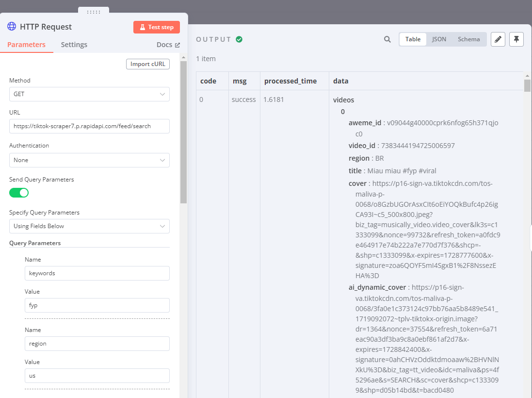Image resolution: width=532 pixels, height=398 pixels.
Task: Click the search icon in output panel
Action: click(x=387, y=40)
